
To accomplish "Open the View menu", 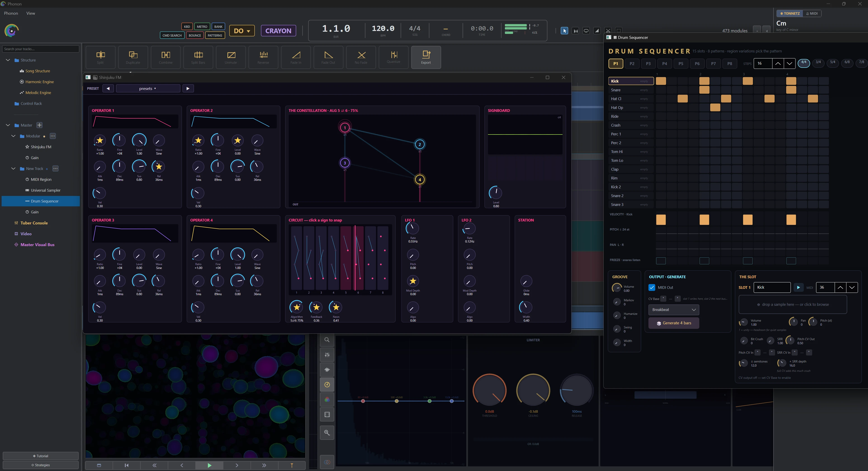I will [31, 13].
